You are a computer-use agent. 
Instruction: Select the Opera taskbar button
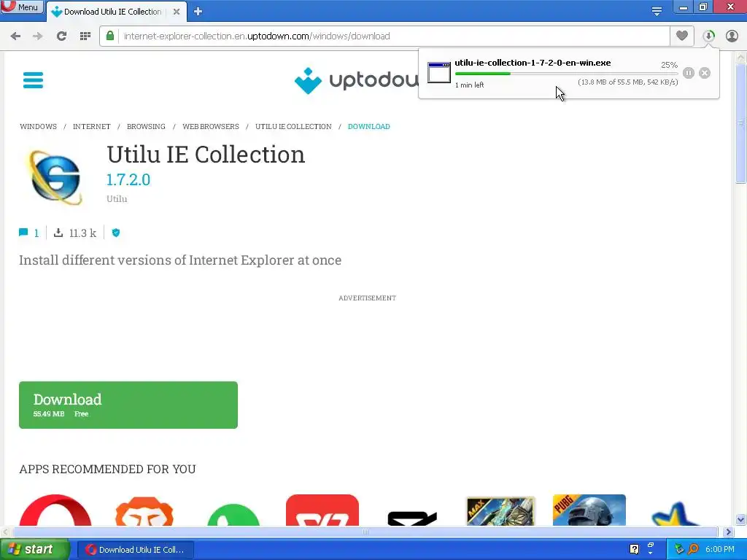tap(135, 550)
